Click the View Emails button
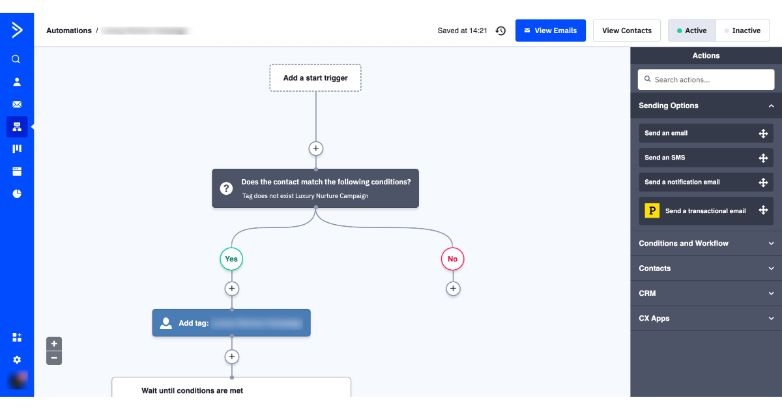Image resolution: width=782 pixels, height=410 pixels. point(550,31)
